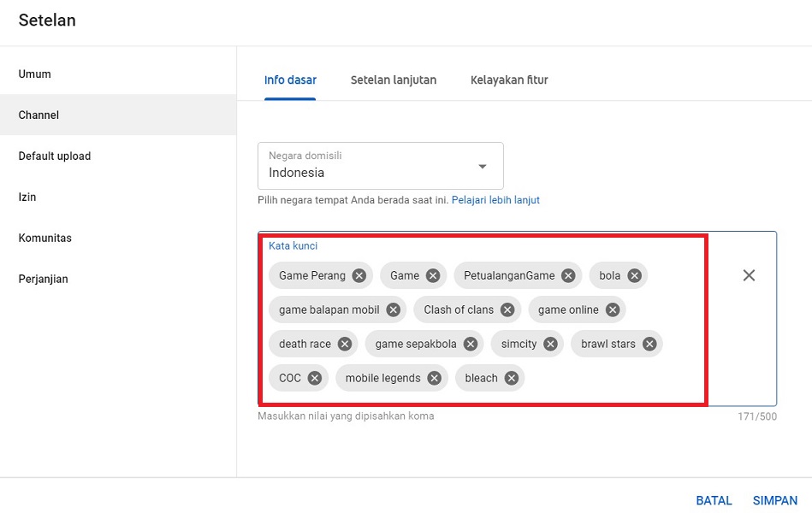This screenshot has height=513, width=812.
Task: Remove the death race keyword chip
Action: tap(344, 344)
